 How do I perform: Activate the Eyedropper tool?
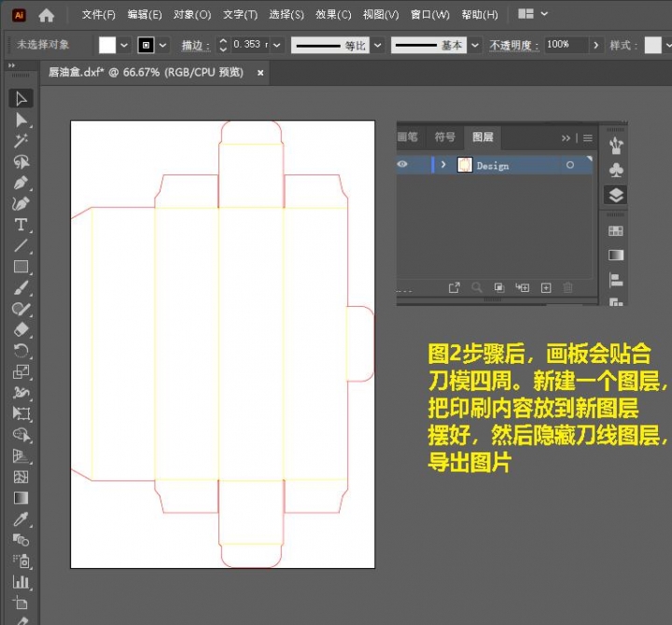[x=21, y=519]
